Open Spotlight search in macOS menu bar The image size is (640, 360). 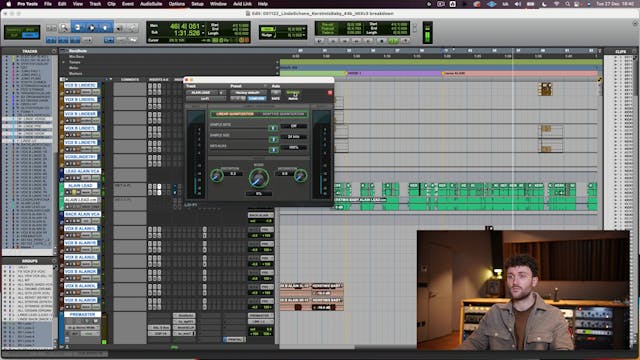(568, 4)
